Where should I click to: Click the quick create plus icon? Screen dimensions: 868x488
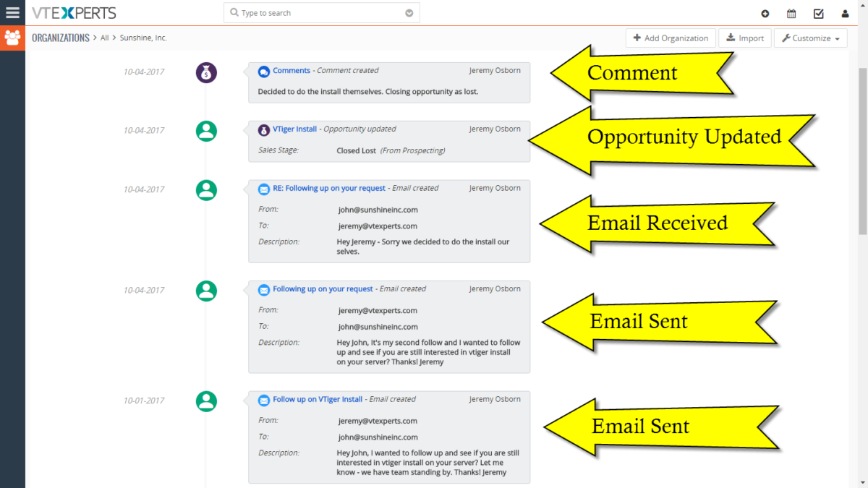click(x=765, y=14)
